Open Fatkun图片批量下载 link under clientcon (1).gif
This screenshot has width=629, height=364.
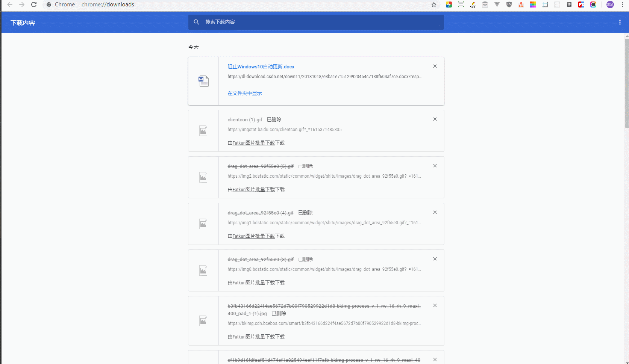click(x=254, y=143)
